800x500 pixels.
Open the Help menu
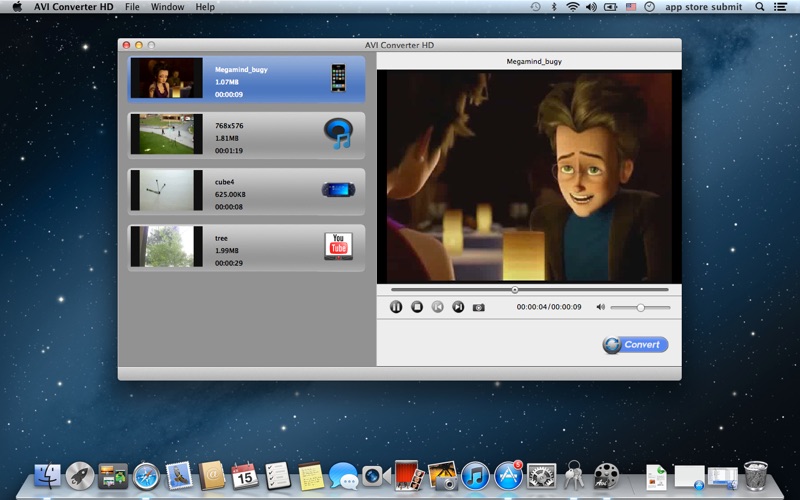[205, 7]
